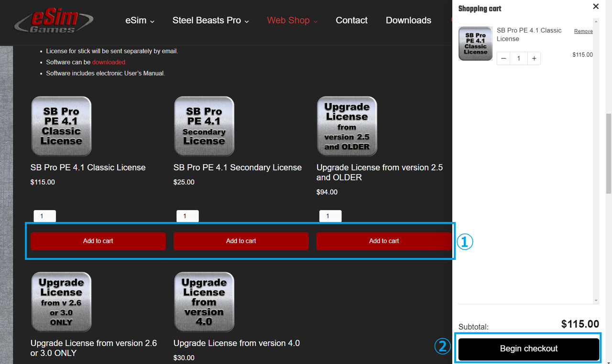
Task: Increase cart quantity with the plus button
Action: 534,58
